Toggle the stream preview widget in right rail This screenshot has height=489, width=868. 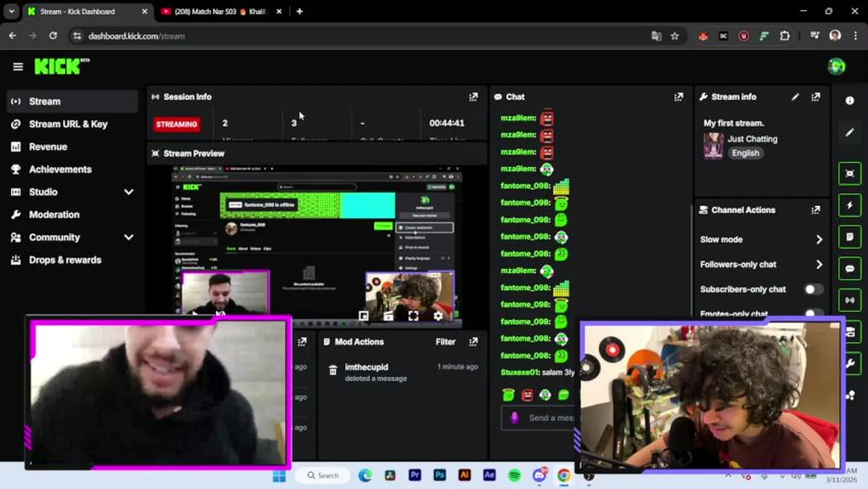point(850,173)
